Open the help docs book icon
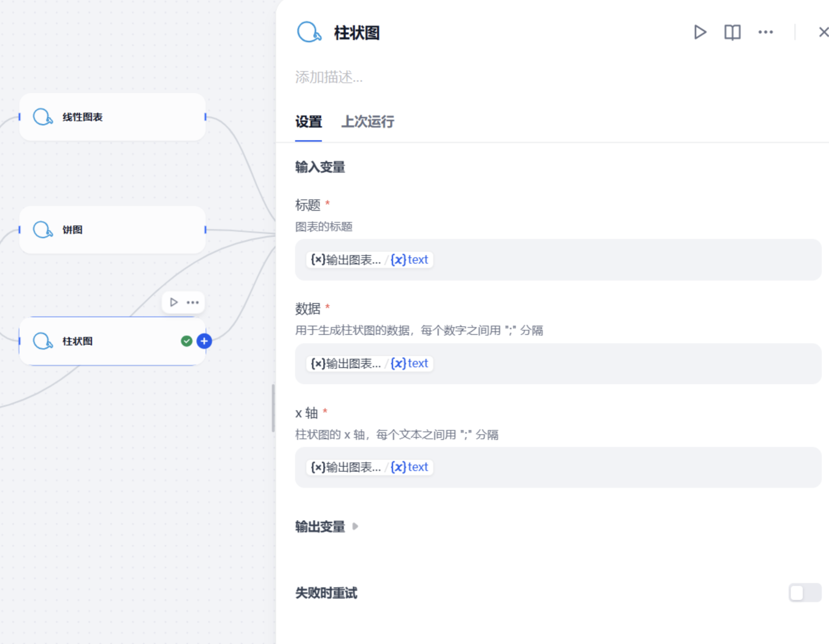Viewport: 829px width, 644px height. [x=732, y=32]
